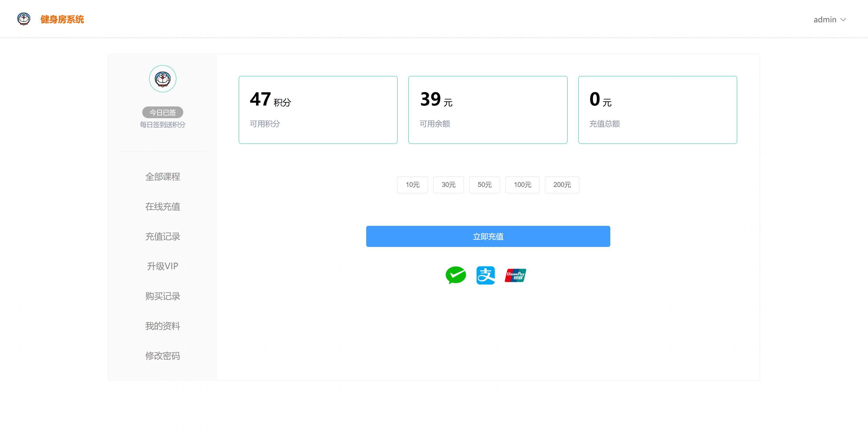Select the 30元 recharge amount
Viewport: 868px width, 442px height.
448,185
